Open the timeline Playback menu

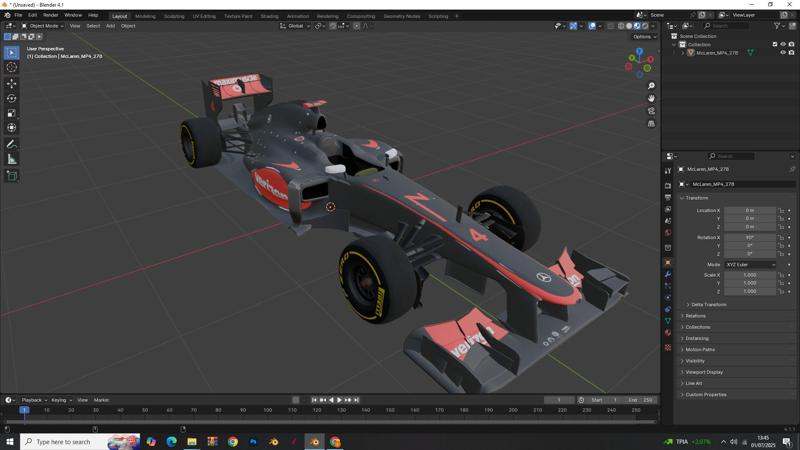pos(34,400)
